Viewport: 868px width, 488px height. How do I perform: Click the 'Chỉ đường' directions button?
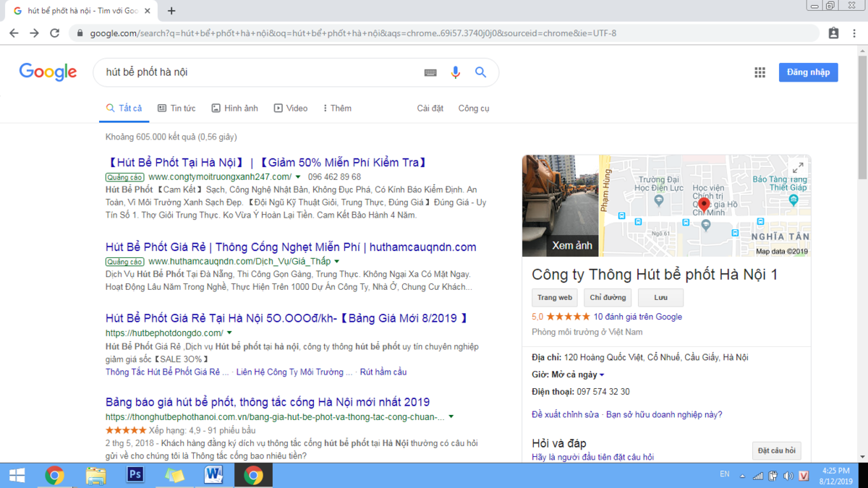pyautogui.click(x=608, y=298)
